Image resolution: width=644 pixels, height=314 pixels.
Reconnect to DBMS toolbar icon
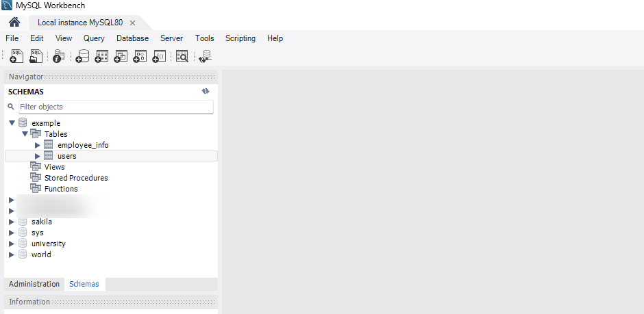tap(205, 56)
